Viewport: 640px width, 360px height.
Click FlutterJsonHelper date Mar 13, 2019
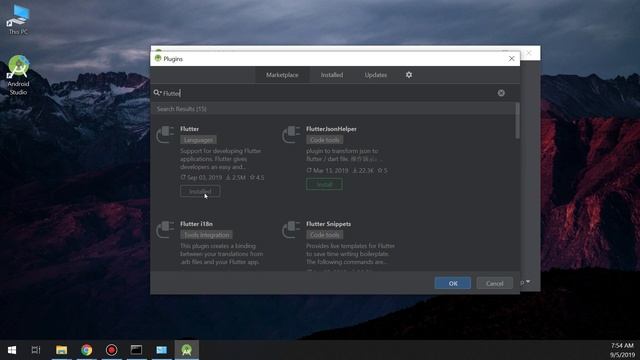tap(330, 171)
